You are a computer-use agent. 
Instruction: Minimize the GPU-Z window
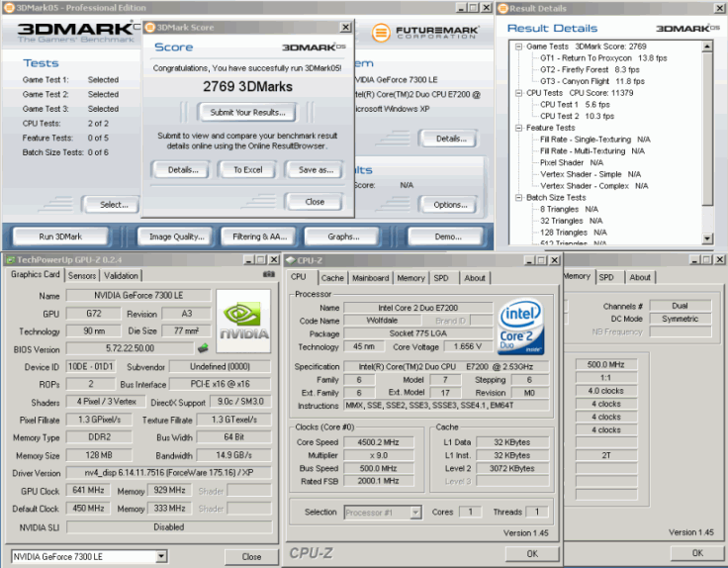click(248, 259)
